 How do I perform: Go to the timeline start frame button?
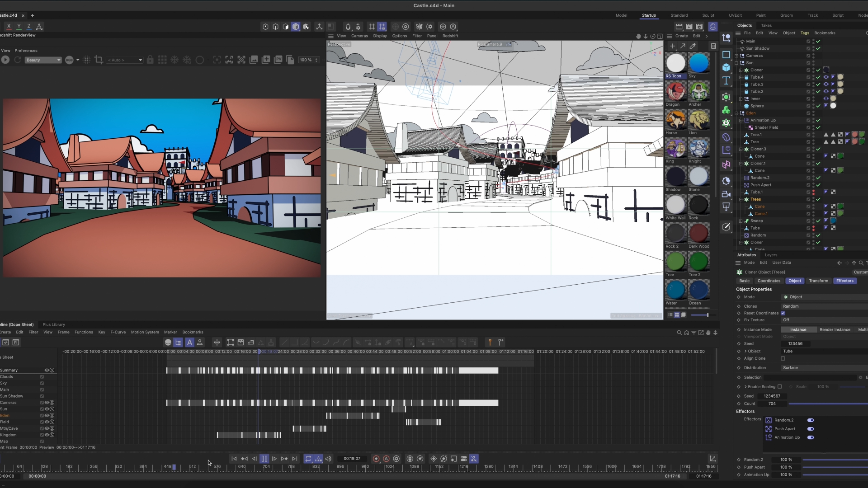pyautogui.click(x=234, y=459)
